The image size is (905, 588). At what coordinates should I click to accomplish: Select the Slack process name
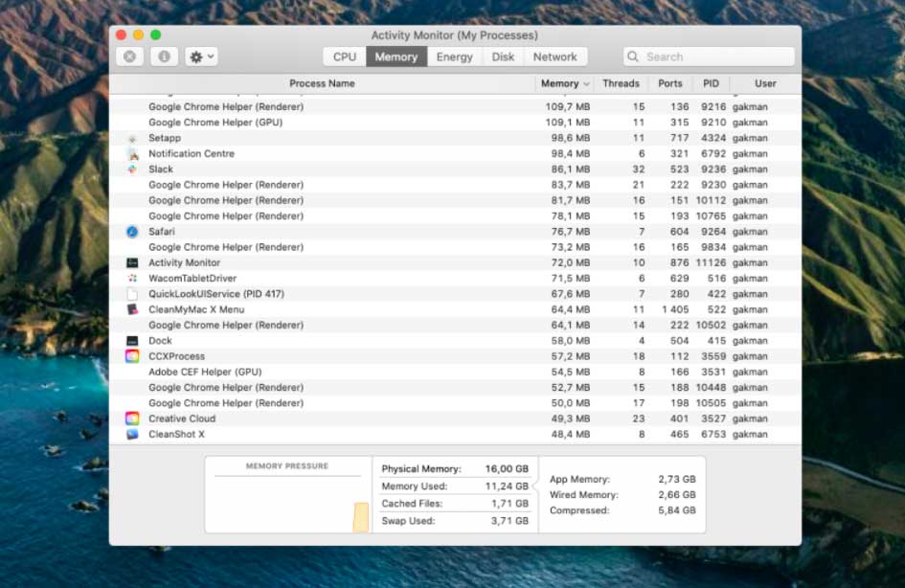[161, 170]
